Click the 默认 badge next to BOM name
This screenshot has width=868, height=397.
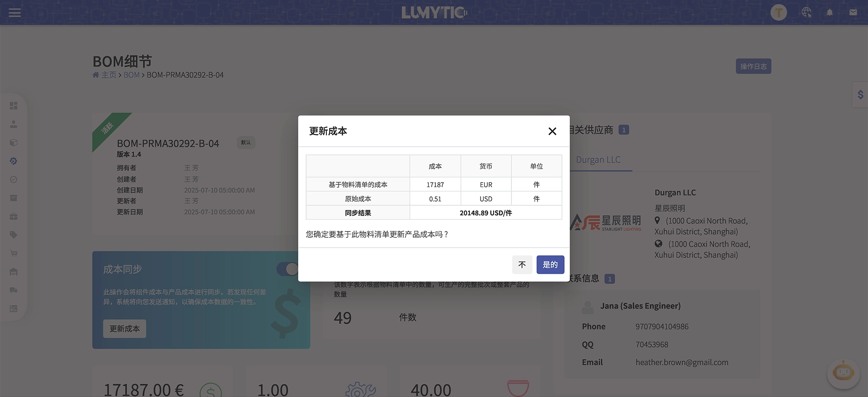pyautogui.click(x=246, y=142)
